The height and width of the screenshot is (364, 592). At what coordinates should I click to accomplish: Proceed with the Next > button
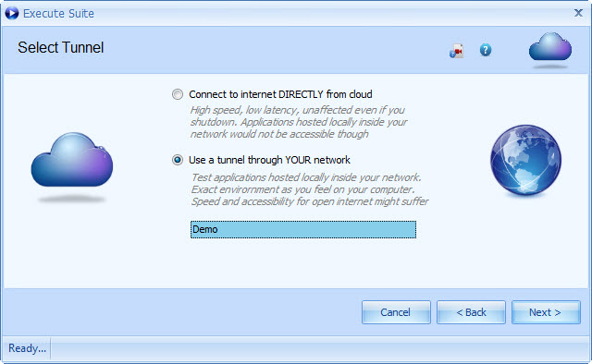(x=546, y=312)
